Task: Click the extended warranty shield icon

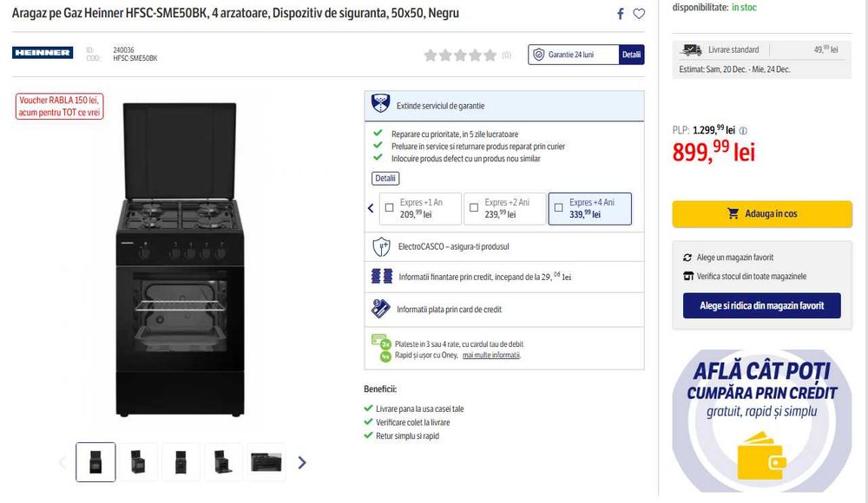Action: pos(380,103)
